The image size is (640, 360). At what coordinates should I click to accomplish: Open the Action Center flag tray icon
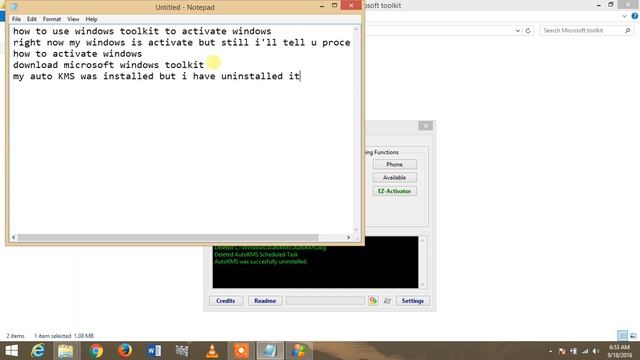coord(562,351)
